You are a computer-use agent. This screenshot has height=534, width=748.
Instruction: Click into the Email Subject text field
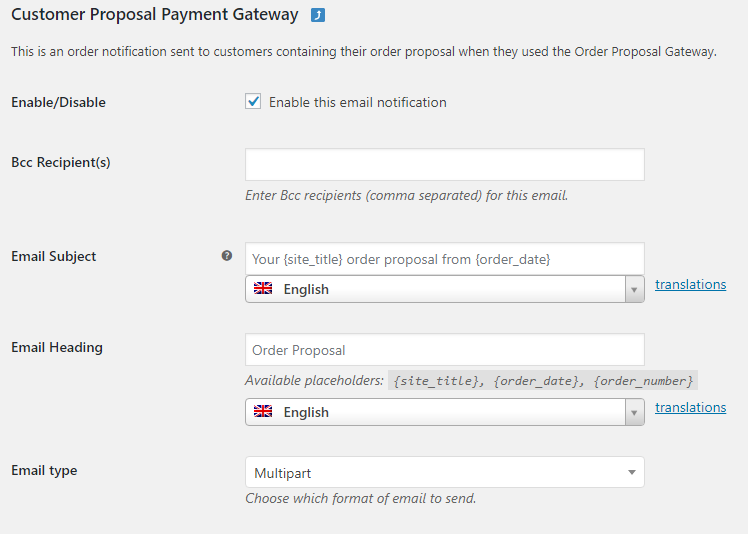tap(445, 259)
